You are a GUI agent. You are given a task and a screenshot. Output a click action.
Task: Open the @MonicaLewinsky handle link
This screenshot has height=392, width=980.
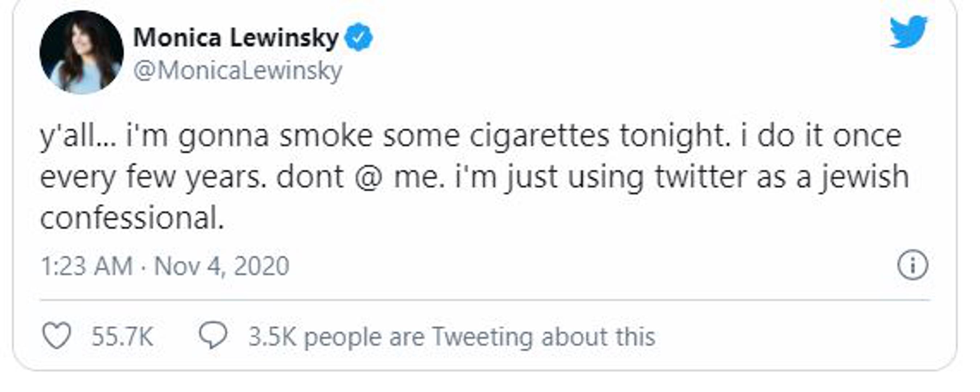(238, 71)
